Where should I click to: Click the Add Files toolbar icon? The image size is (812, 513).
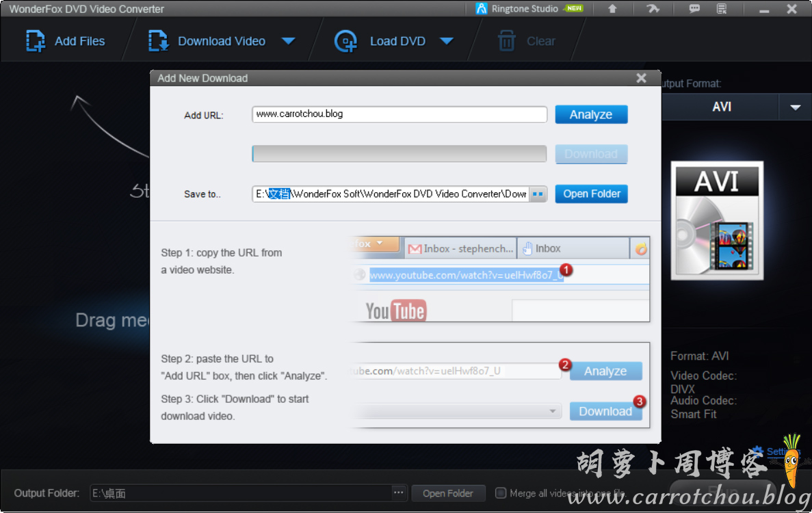click(x=35, y=41)
